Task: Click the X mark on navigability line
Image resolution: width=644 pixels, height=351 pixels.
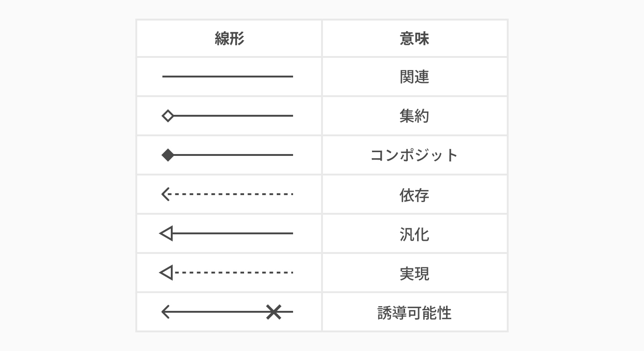Action: tap(274, 312)
